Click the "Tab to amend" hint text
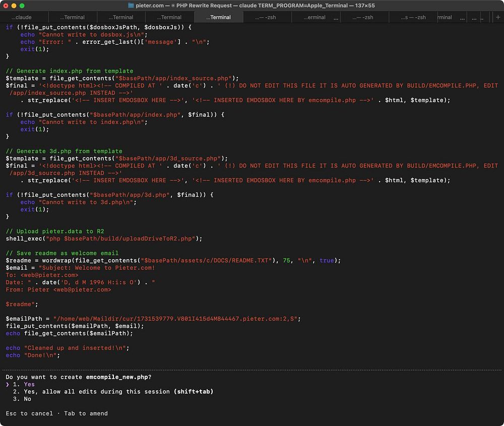Screen dimensions: 504x426 click(x=86, y=413)
